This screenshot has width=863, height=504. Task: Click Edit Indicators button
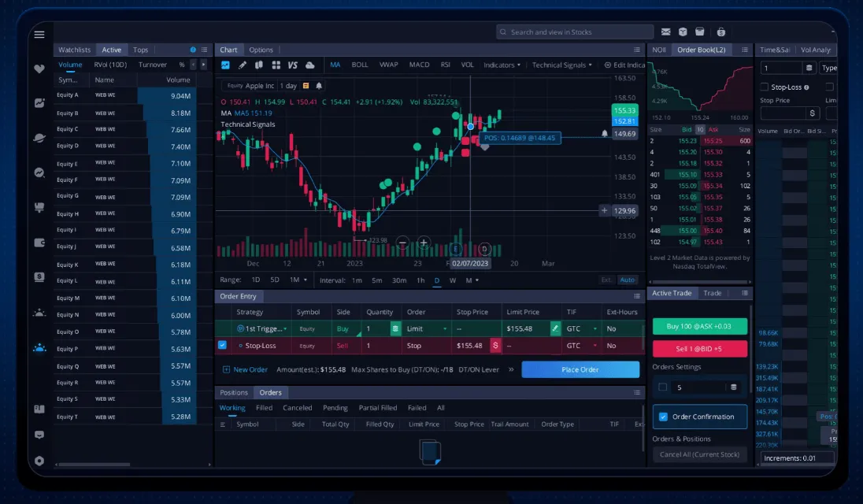pos(624,65)
